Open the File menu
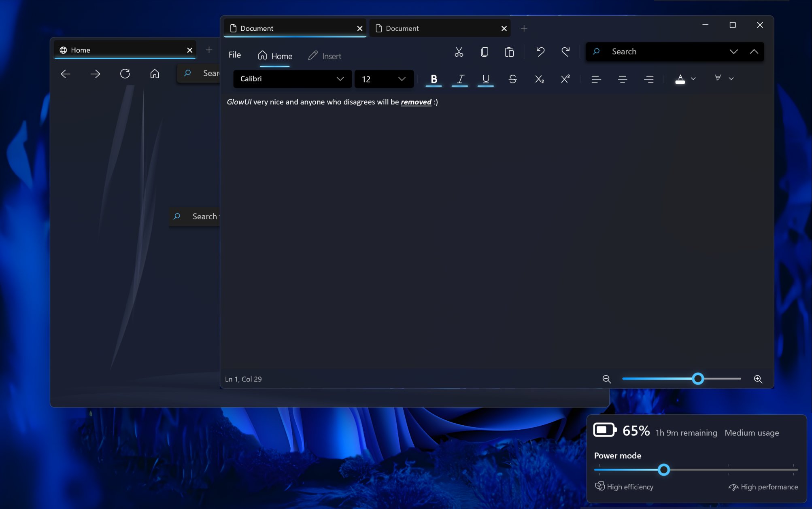The width and height of the screenshot is (812, 509). coord(234,55)
